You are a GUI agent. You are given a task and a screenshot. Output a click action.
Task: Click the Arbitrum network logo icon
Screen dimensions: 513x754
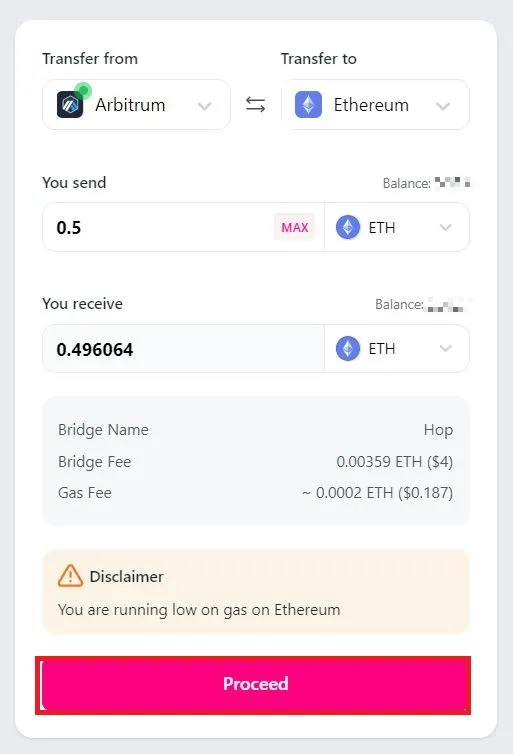click(70, 104)
